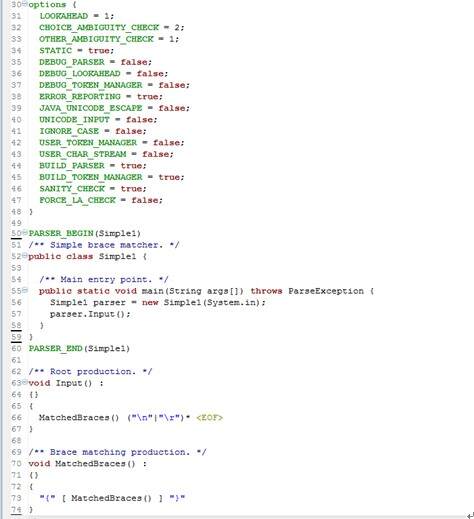Click the BUILD_PARSER option name

point(72,165)
